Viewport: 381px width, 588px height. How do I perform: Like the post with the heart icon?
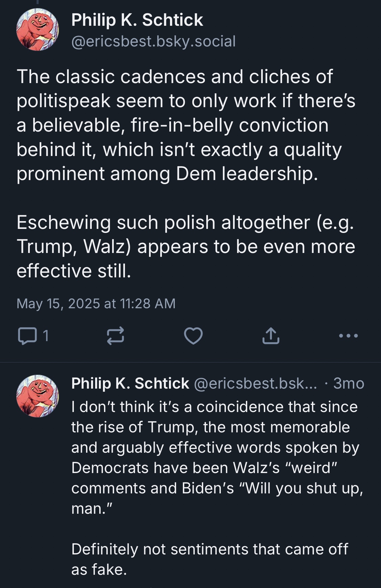coord(193,336)
